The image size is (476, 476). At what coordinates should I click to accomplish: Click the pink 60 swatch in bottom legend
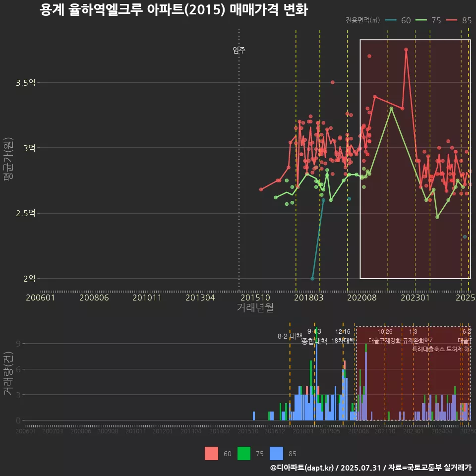(x=211, y=454)
